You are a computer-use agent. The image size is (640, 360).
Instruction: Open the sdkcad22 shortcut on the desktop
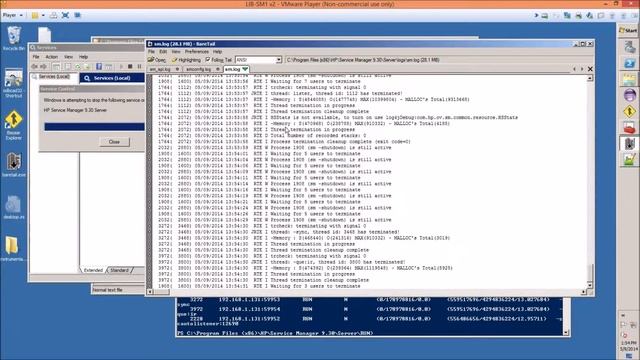(x=13, y=83)
